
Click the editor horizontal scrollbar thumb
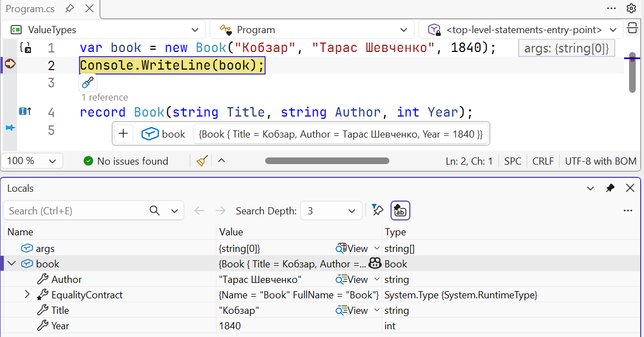pos(327,161)
